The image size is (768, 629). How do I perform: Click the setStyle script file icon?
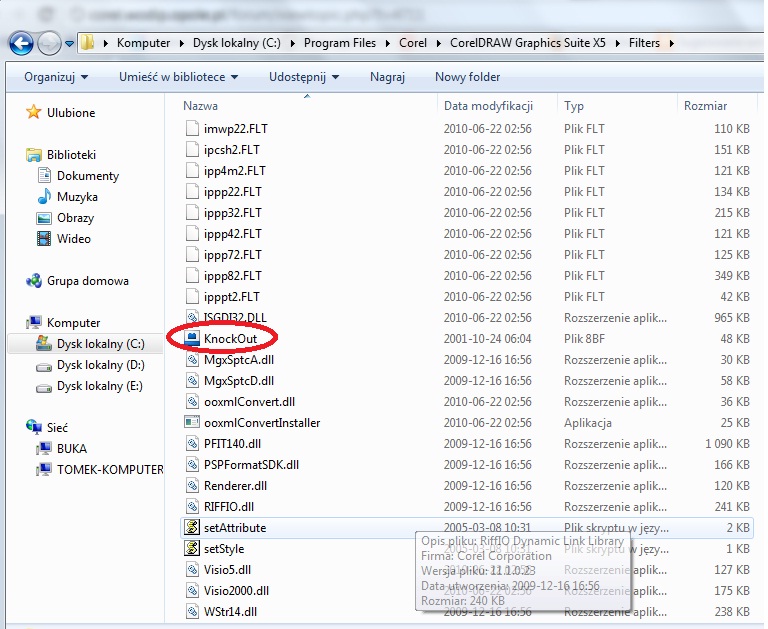[194, 548]
